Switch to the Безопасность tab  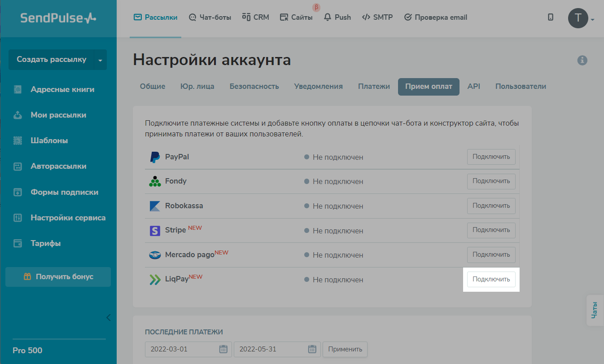click(254, 86)
